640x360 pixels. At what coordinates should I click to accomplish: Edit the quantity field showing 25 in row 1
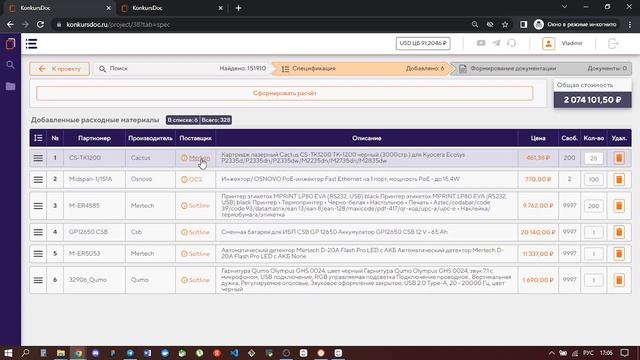tap(593, 158)
